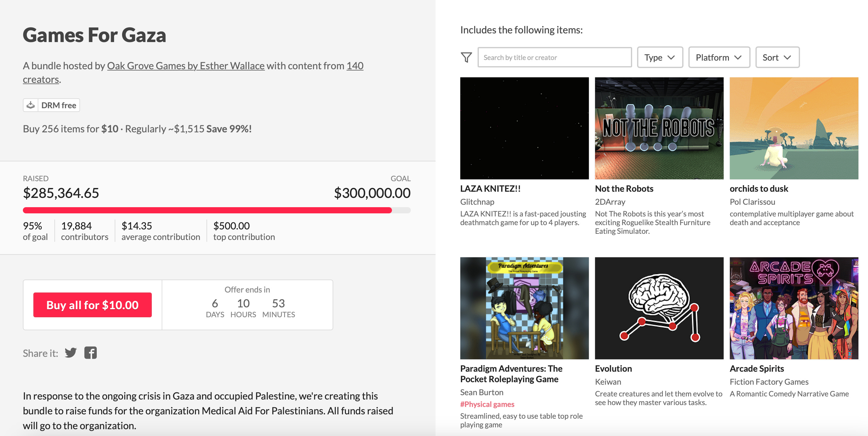Open Paradigm Adventures cover thumbnail
The height and width of the screenshot is (436, 868).
click(x=524, y=308)
